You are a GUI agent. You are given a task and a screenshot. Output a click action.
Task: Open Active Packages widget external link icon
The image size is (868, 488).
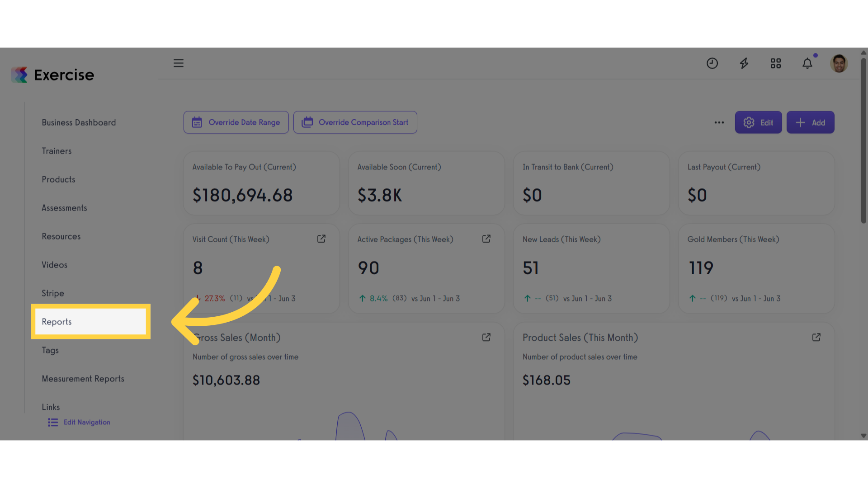pyautogui.click(x=486, y=239)
